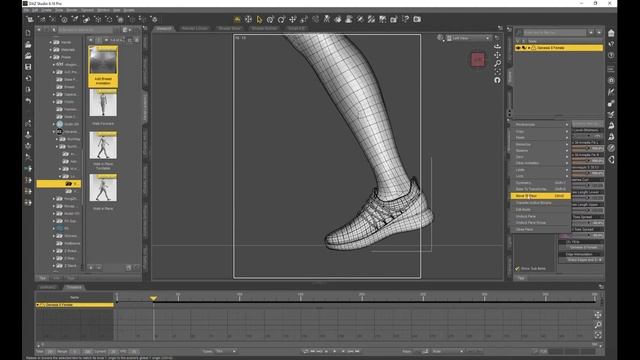640x360 pixels.
Task: Click the Save icon in left toolbar
Action: (28, 67)
